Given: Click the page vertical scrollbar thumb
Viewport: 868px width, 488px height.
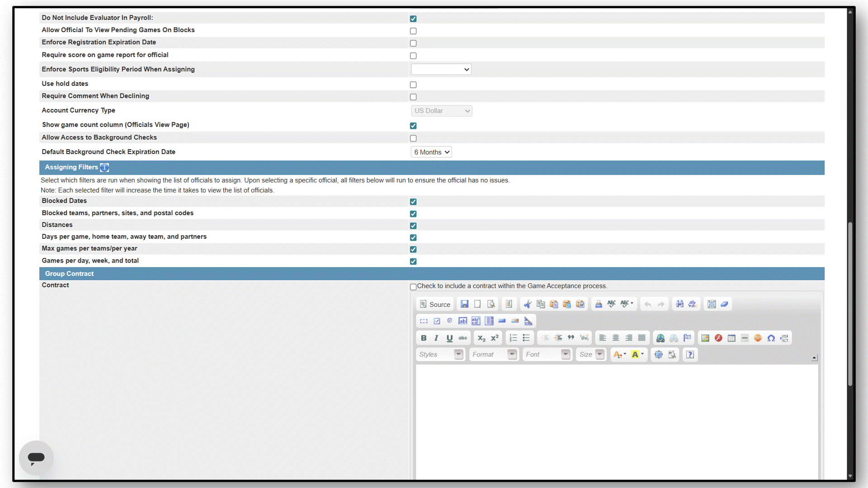Looking at the screenshot, I should click(x=850, y=304).
